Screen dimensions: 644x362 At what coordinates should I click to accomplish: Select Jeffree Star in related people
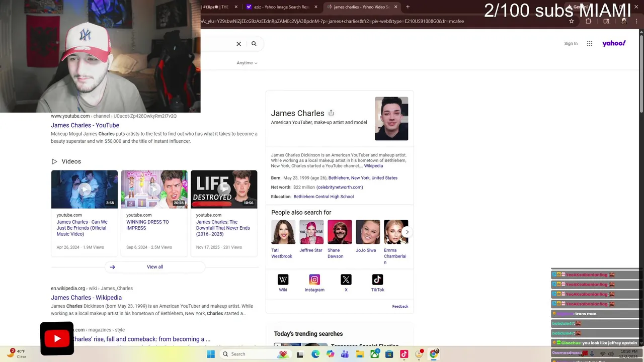[x=311, y=237]
